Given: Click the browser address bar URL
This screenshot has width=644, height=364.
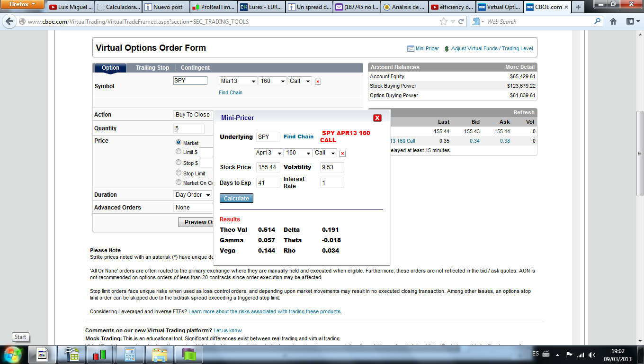Looking at the screenshot, I should 138,22.
